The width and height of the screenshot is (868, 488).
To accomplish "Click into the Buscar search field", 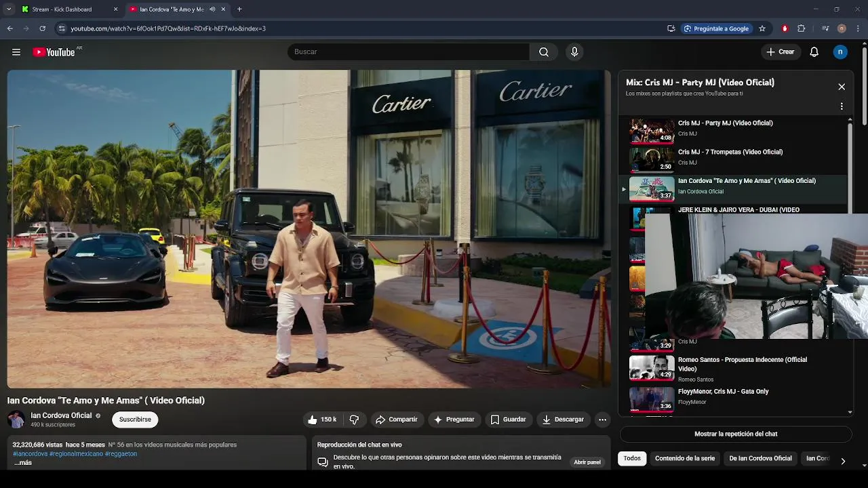I will tap(408, 52).
